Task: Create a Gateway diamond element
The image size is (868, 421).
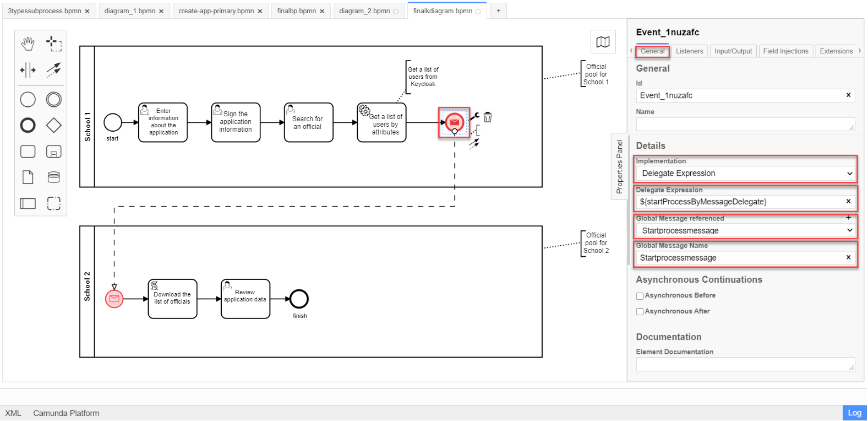Action: tap(54, 126)
